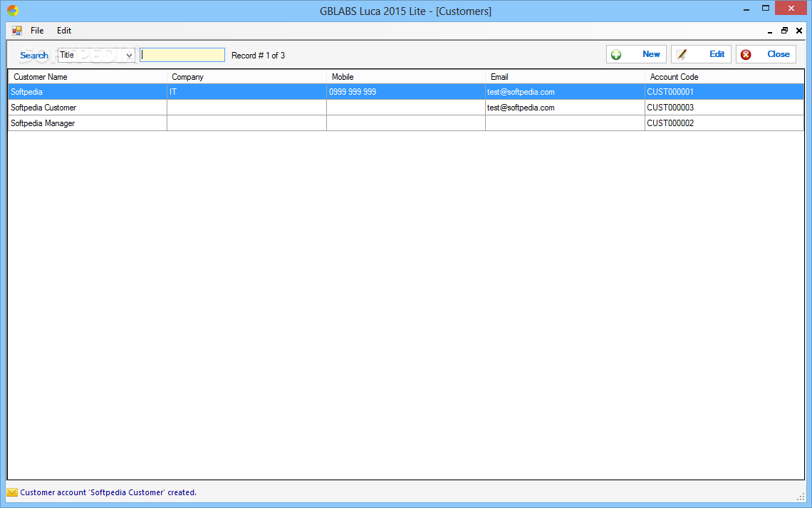Maximize the main application window

click(766, 9)
